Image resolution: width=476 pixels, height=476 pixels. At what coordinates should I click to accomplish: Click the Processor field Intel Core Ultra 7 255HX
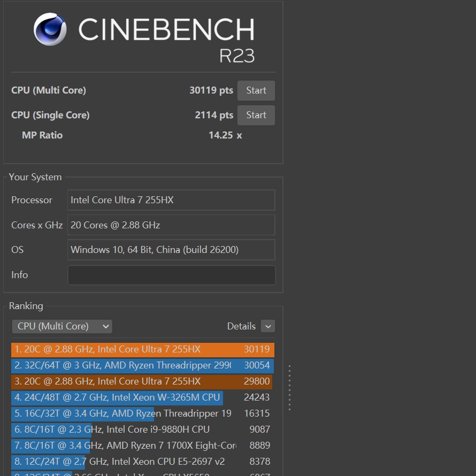(x=171, y=200)
